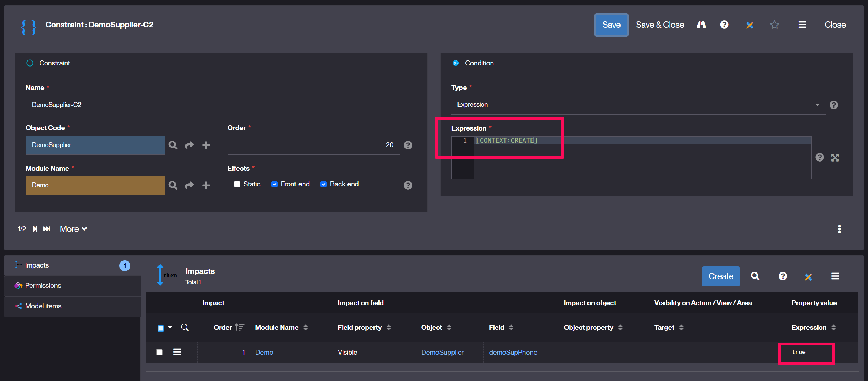Open help for Order field
This screenshot has height=381, width=868.
(x=408, y=145)
